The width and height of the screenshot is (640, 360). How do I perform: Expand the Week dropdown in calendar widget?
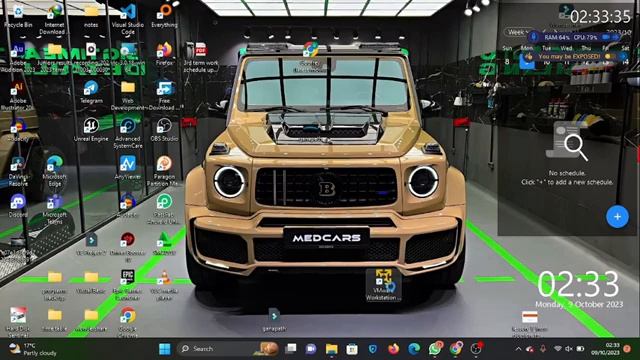point(518,32)
